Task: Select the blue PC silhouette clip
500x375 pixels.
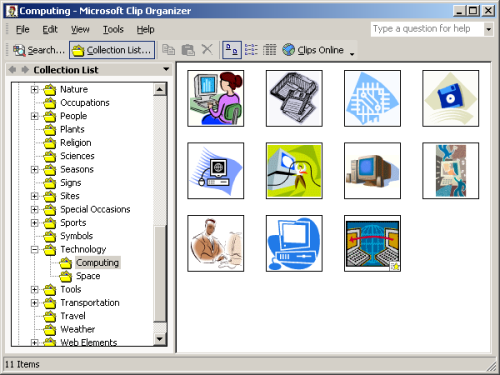Action: pos(294,243)
